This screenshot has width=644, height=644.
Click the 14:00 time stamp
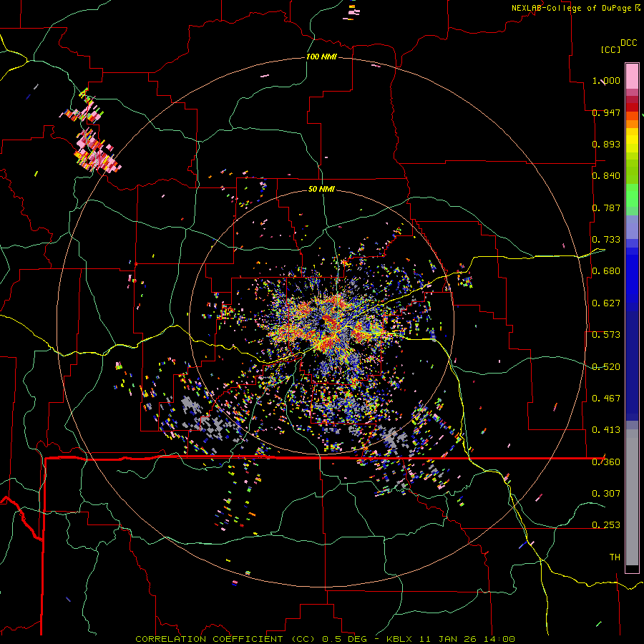pyautogui.click(x=499, y=639)
